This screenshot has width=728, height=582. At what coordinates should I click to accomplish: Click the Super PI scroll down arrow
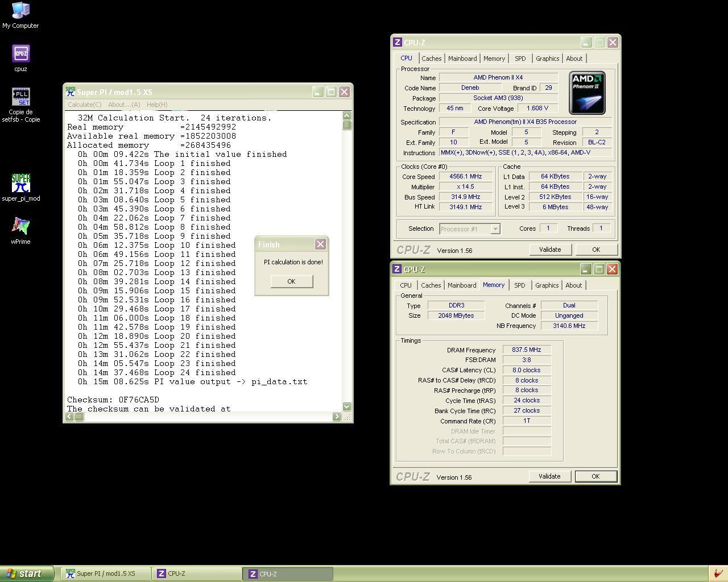coord(347,406)
